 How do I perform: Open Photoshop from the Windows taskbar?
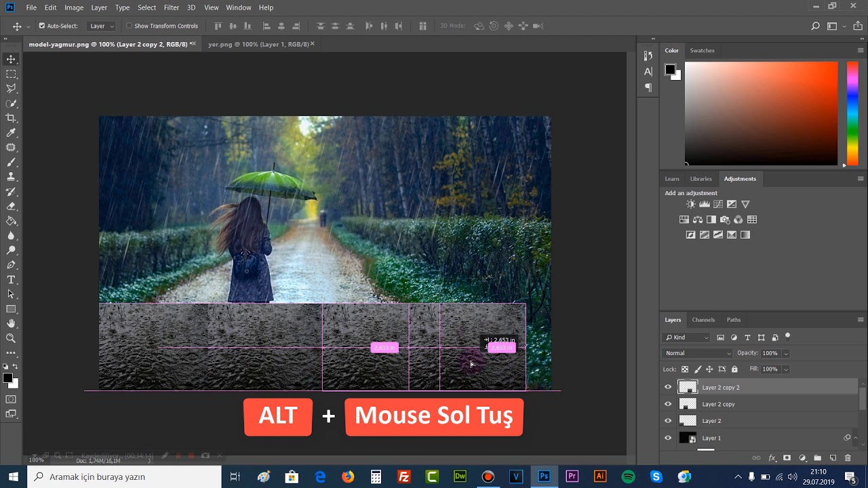point(544,476)
